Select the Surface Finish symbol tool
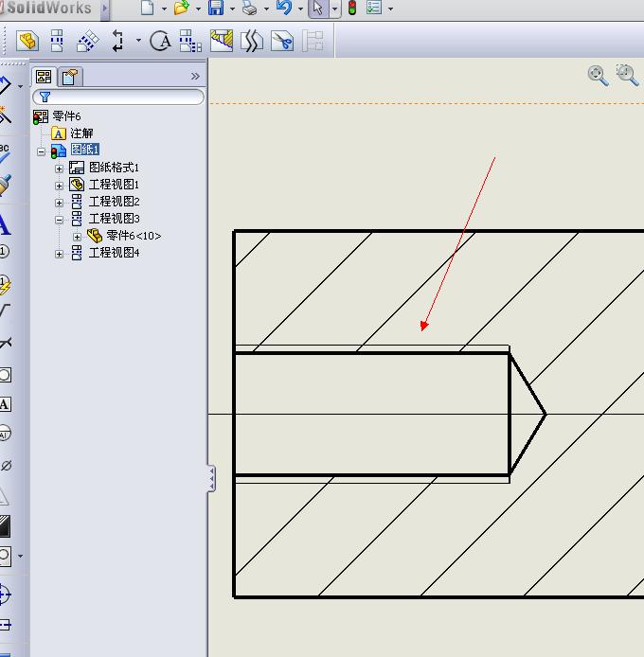The image size is (644, 657). pyautogui.click(x=5, y=311)
